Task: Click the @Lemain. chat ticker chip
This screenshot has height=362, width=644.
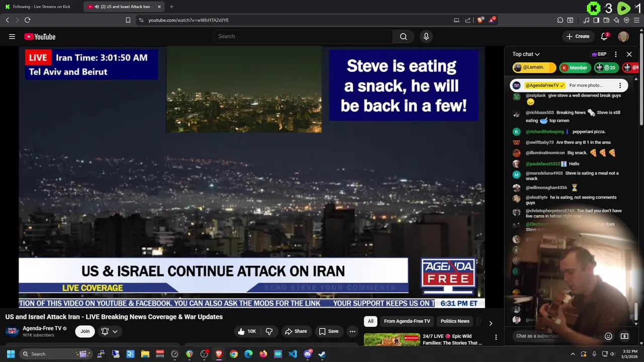Action: [x=534, y=67]
